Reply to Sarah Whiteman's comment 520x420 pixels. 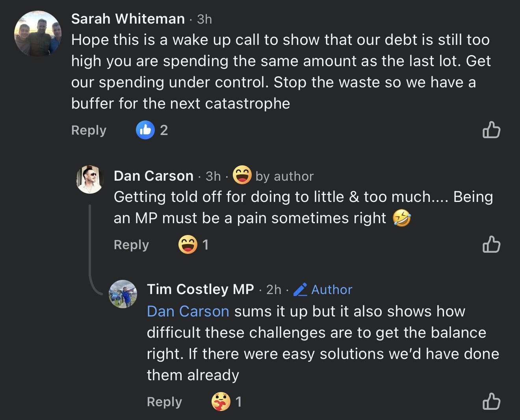click(x=89, y=130)
